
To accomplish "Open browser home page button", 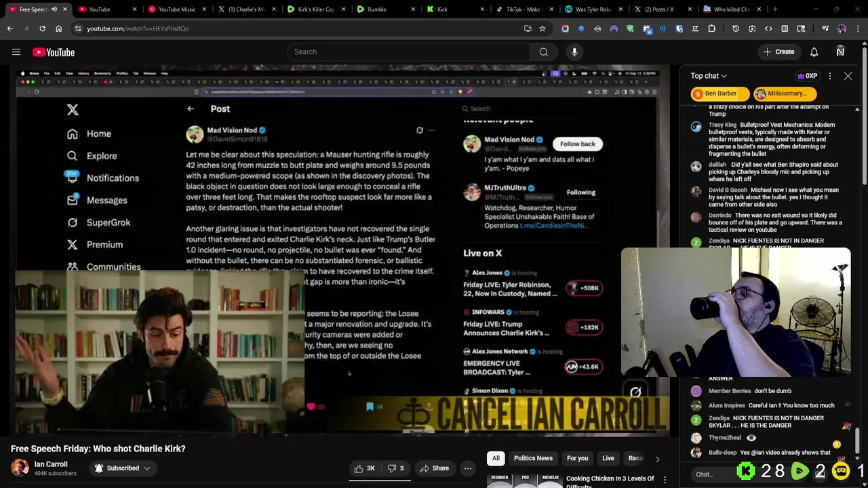I will (58, 28).
